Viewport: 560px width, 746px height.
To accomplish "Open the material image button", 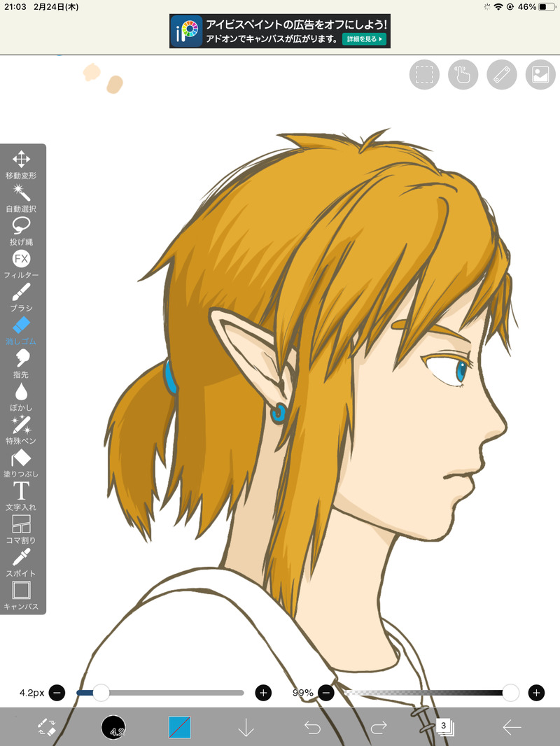I will [540, 75].
